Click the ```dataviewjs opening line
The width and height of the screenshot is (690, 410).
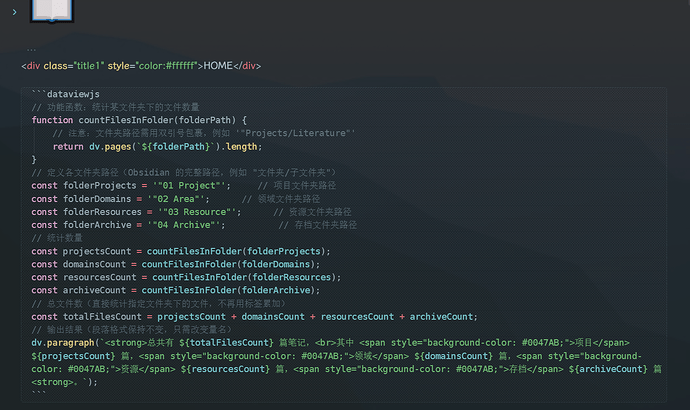(x=65, y=94)
